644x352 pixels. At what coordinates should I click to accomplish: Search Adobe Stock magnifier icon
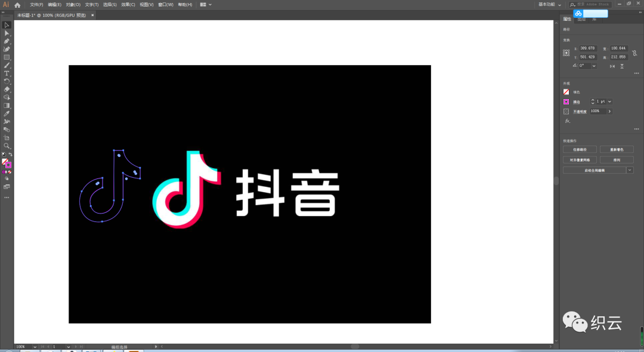pyautogui.click(x=572, y=5)
